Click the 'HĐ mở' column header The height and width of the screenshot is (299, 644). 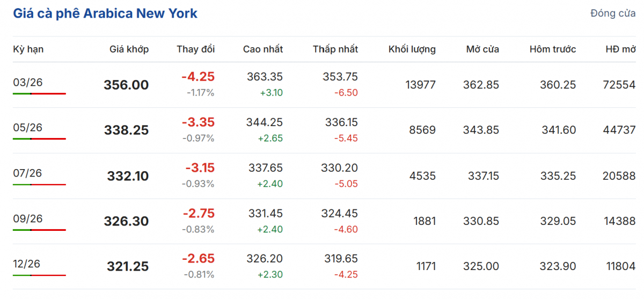pyautogui.click(x=620, y=49)
